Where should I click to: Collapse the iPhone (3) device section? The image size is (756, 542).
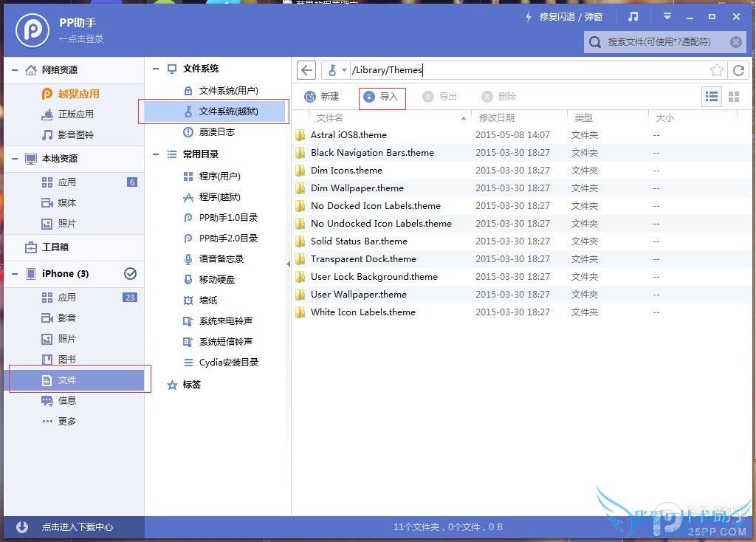pyautogui.click(x=15, y=274)
